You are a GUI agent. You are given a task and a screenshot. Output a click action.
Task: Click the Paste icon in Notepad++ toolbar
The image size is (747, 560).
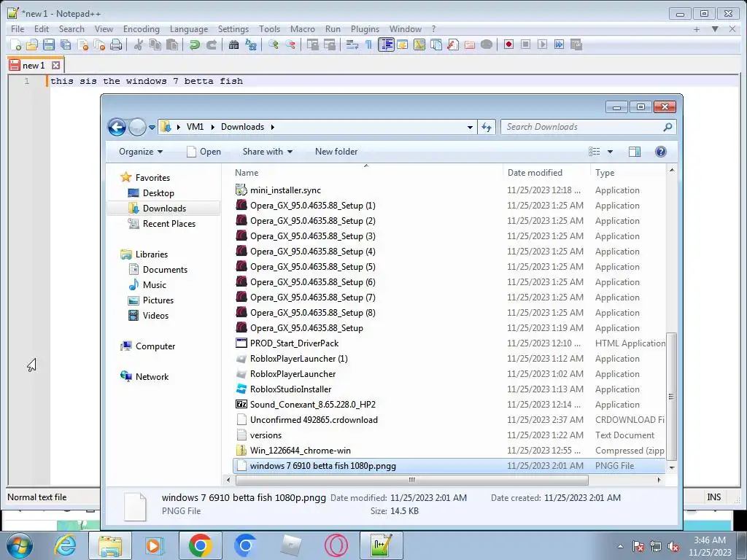pyautogui.click(x=172, y=44)
